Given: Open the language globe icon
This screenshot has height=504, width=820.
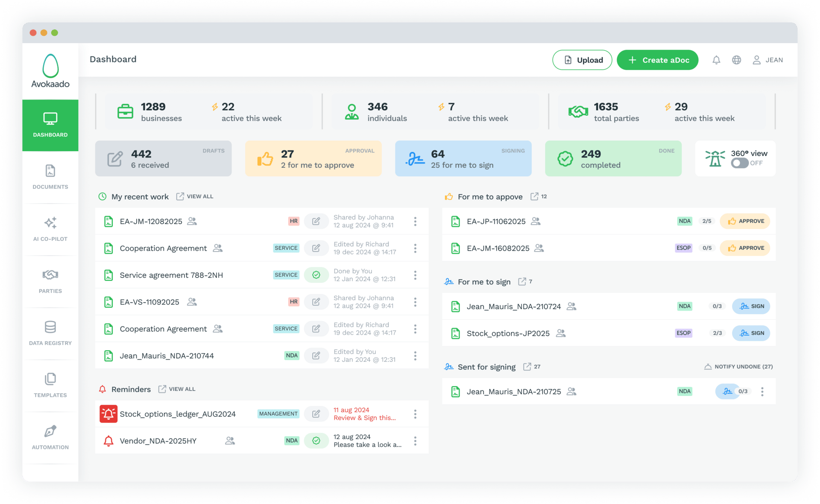Looking at the screenshot, I should [x=736, y=60].
